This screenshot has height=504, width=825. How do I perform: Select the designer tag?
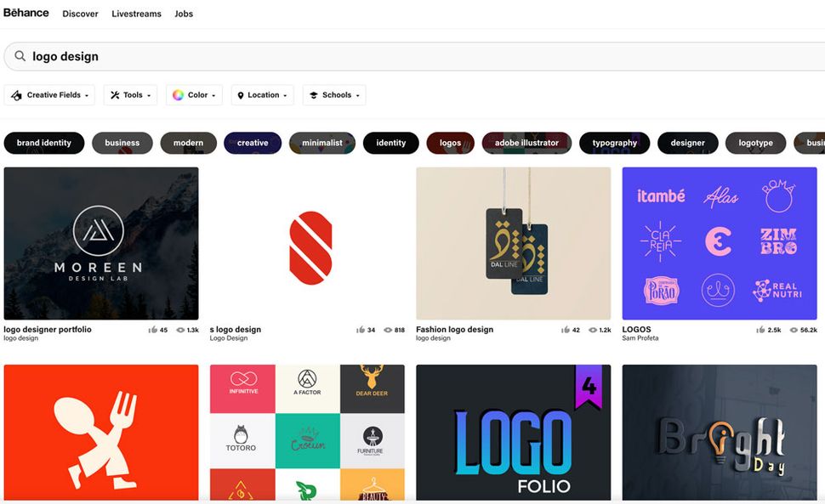(x=688, y=143)
